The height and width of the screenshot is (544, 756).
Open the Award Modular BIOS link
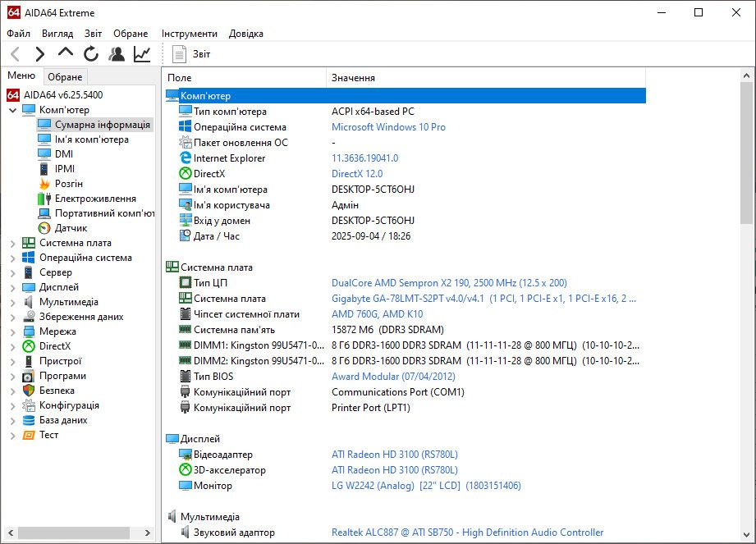tap(393, 376)
